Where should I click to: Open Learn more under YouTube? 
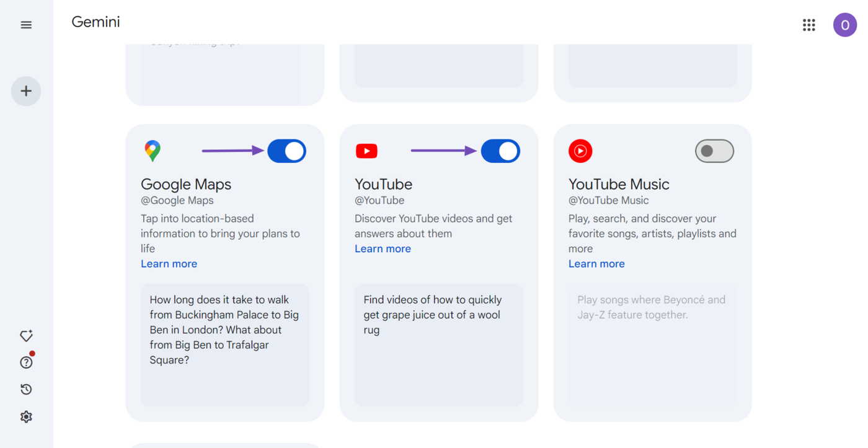pyautogui.click(x=383, y=248)
